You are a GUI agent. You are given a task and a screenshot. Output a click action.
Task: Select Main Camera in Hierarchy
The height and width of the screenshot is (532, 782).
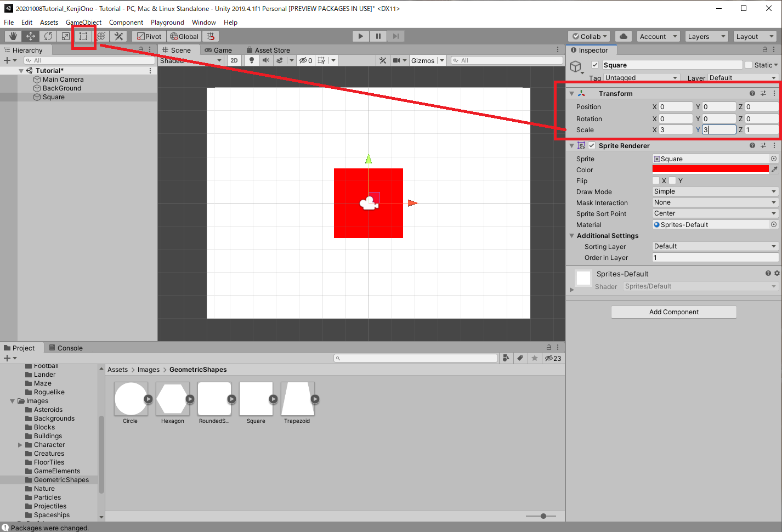point(63,80)
